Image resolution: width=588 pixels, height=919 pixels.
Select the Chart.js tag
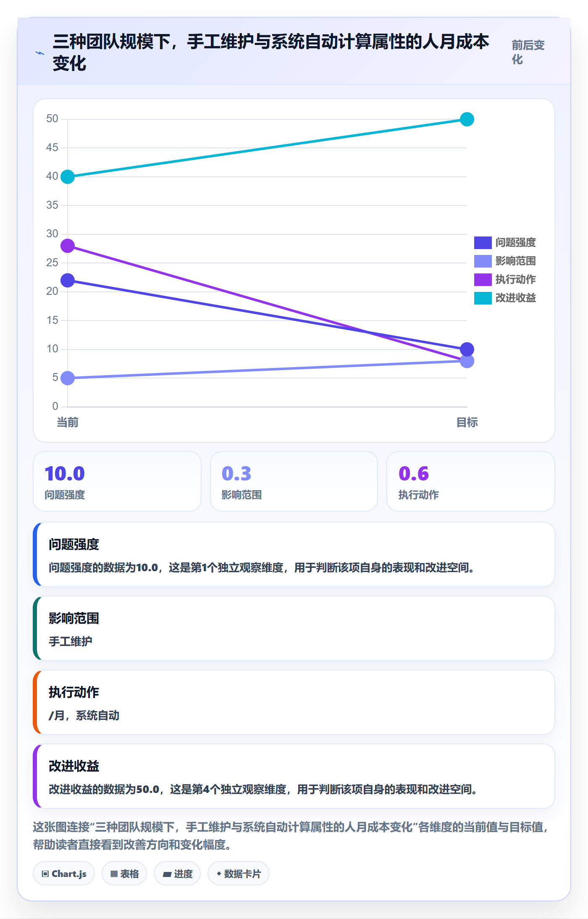tap(64, 874)
